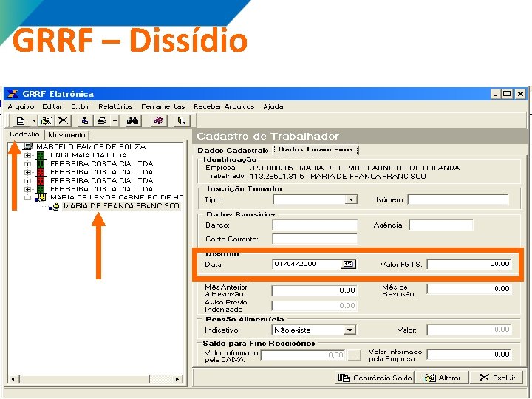Minimize the GRRF Eletrônica window
This screenshot has width=532, height=399.
496,94
